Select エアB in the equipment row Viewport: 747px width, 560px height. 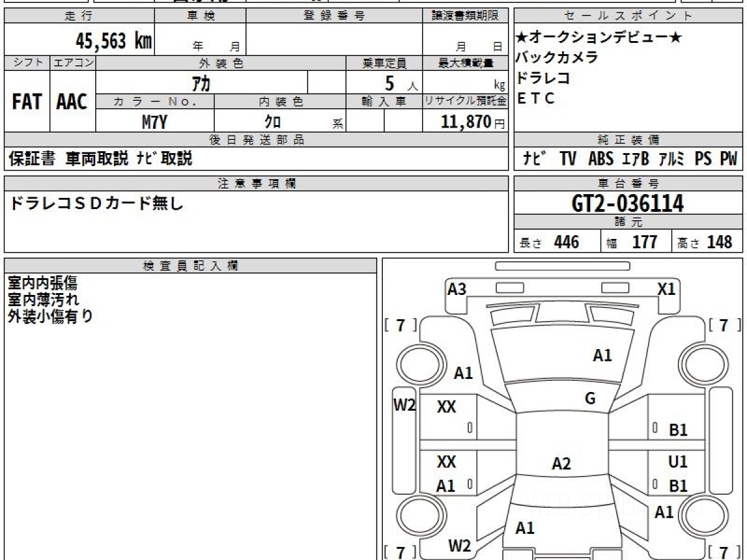[x=635, y=159]
